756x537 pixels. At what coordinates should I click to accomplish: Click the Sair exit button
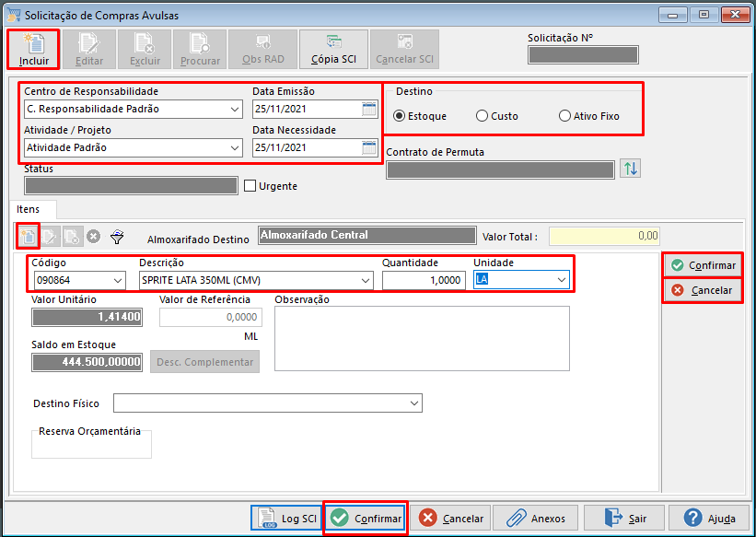pyautogui.click(x=624, y=519)
